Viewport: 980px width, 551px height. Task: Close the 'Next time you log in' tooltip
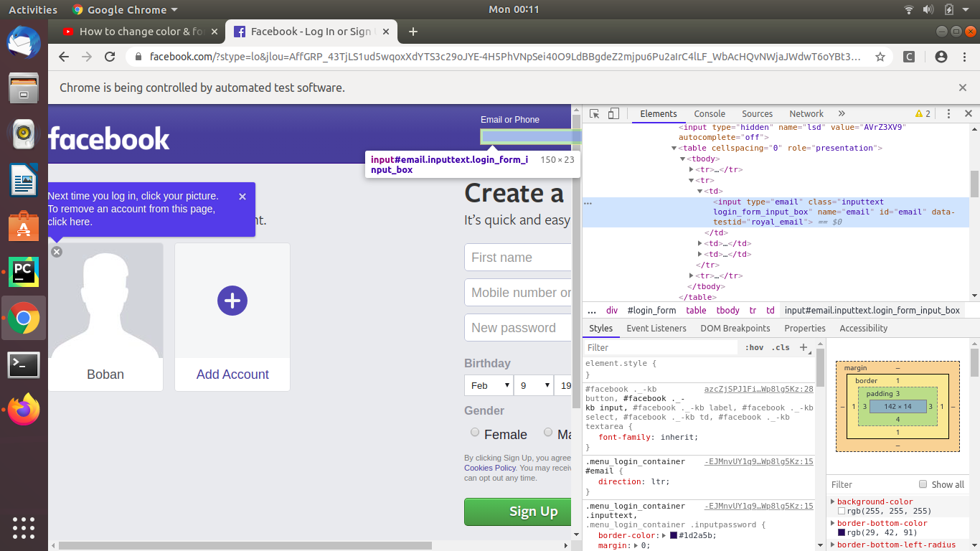tap(242, 197)
